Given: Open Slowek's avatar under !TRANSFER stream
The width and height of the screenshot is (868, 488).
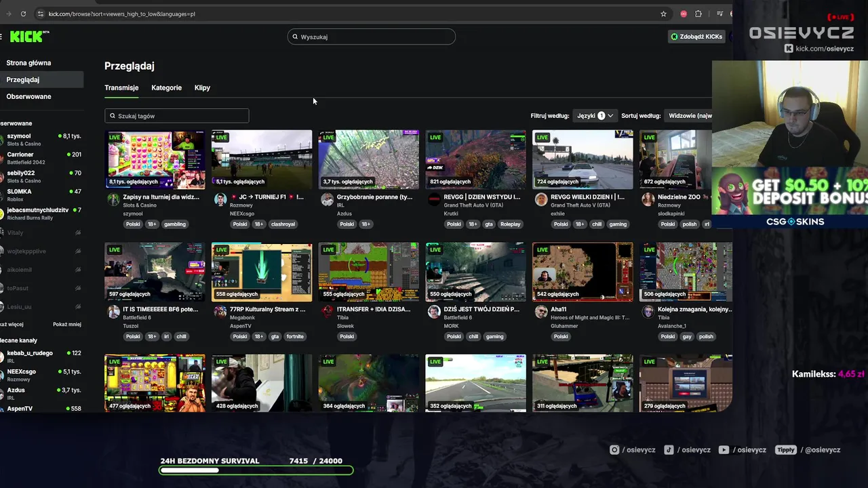Looking at the screenshot, I should tap(327, 312).
